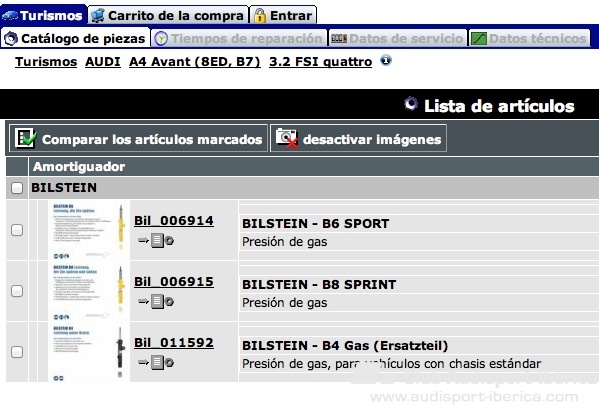Click Presión de gas under B8 SPRINT

point(285,303)
